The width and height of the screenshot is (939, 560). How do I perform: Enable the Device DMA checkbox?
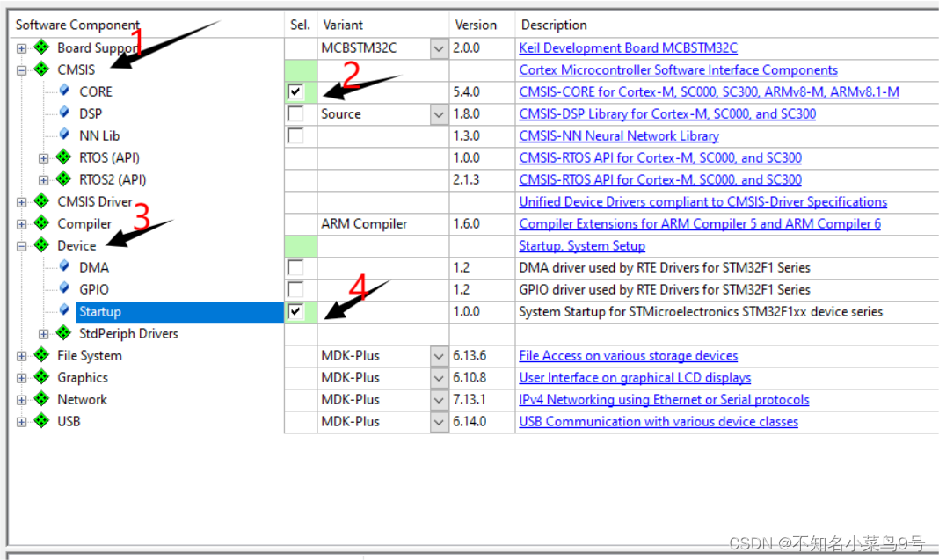pos(295,268)
